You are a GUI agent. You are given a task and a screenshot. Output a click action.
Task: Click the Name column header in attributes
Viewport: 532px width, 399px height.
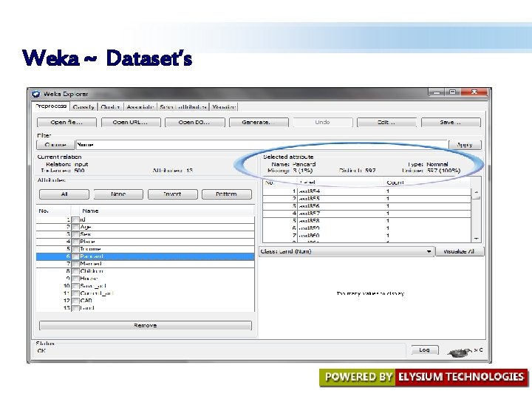(167, 211)
